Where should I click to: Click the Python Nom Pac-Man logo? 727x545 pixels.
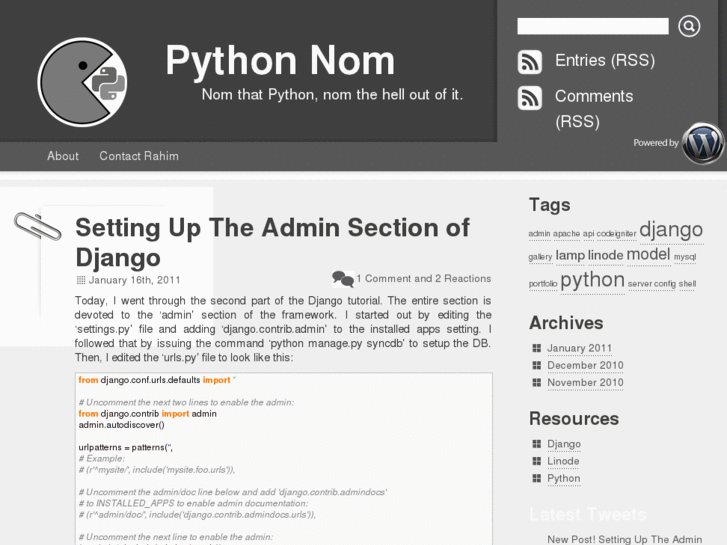click(83, 82)
